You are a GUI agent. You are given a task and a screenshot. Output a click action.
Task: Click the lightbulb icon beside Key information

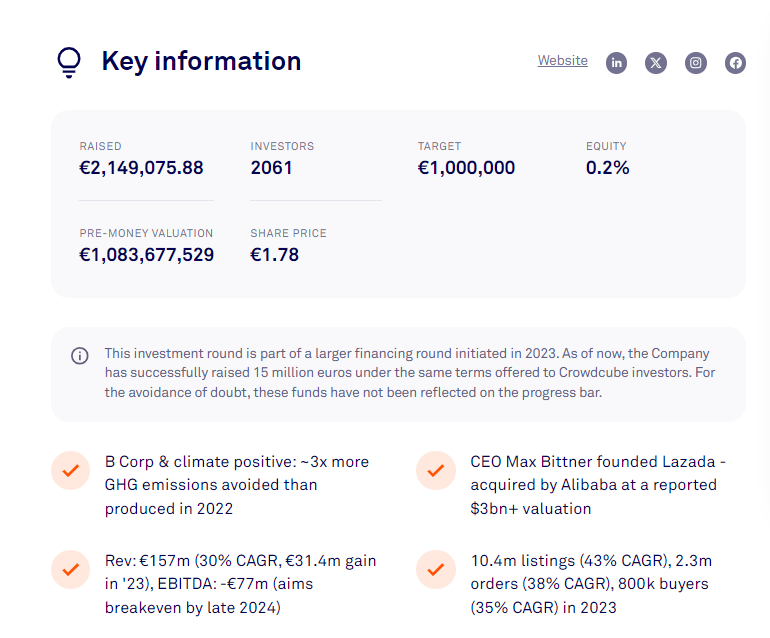pyautogui.click(x=68, y=62)
